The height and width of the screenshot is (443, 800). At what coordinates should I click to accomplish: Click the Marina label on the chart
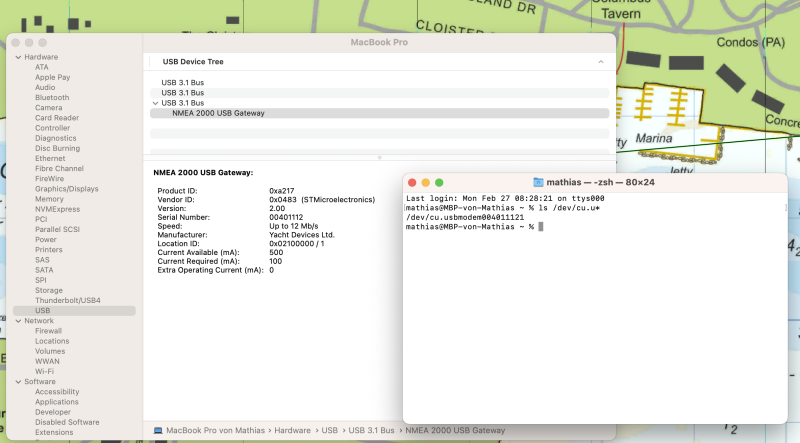[x=654, y=138]
